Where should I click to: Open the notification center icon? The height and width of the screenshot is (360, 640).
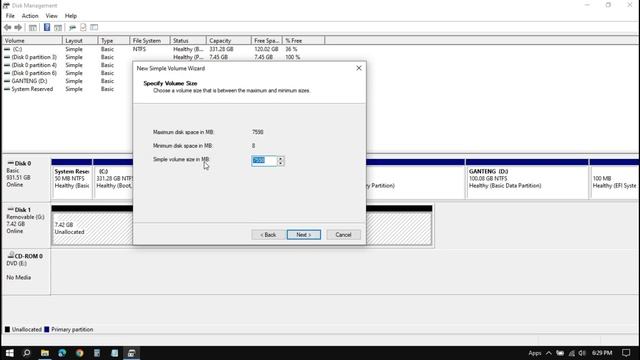pyautogui.click(x=626, y=353)
